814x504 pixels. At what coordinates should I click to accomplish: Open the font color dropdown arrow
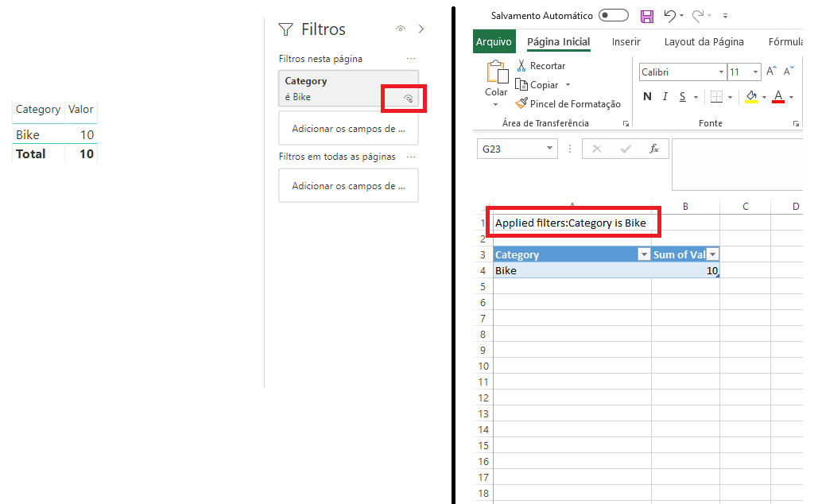[x=791, y=97]
